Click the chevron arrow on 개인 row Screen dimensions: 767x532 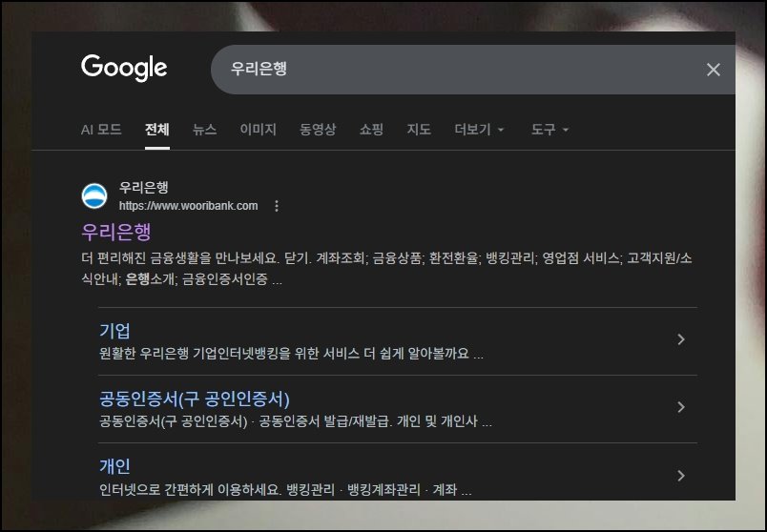pos(681,476)
